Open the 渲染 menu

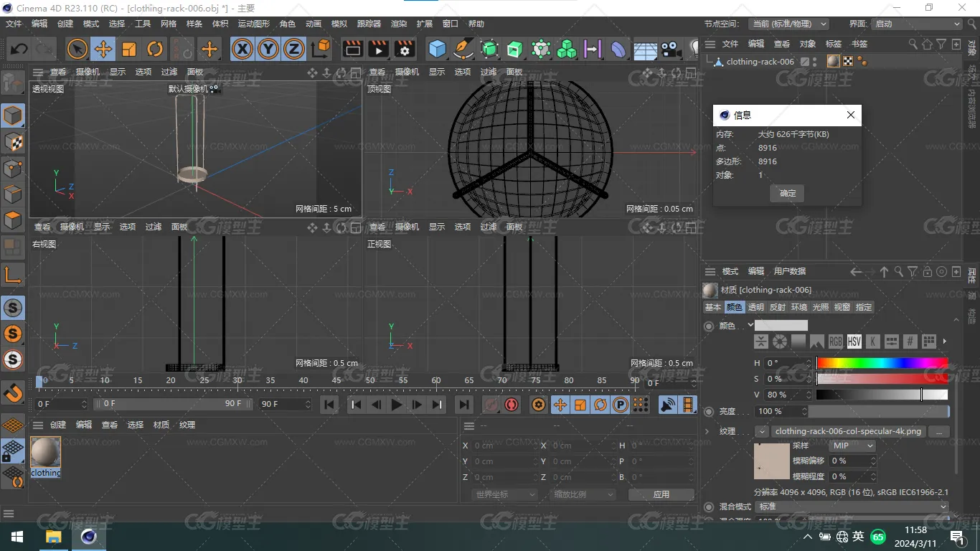[x=399, y=24]
